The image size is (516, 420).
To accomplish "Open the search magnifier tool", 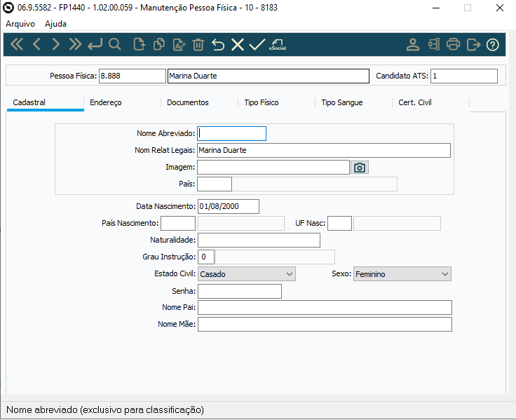I will tap(114, 44).
